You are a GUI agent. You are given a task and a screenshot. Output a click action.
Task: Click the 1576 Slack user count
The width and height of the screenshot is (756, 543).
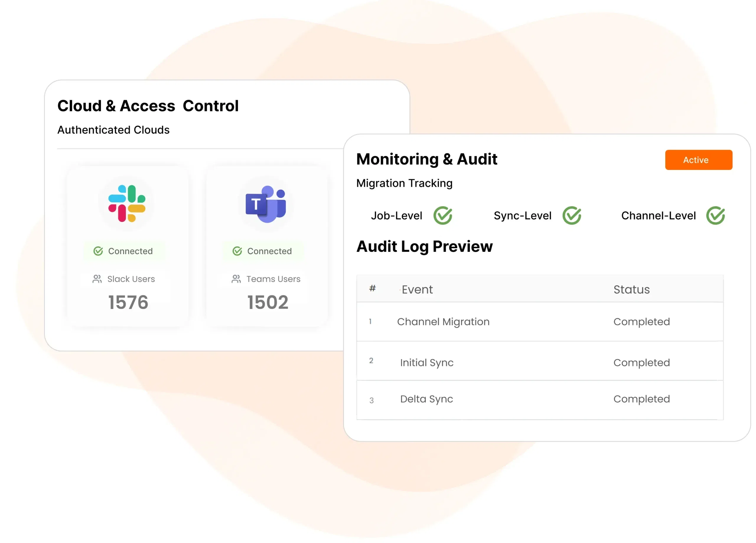128,302
